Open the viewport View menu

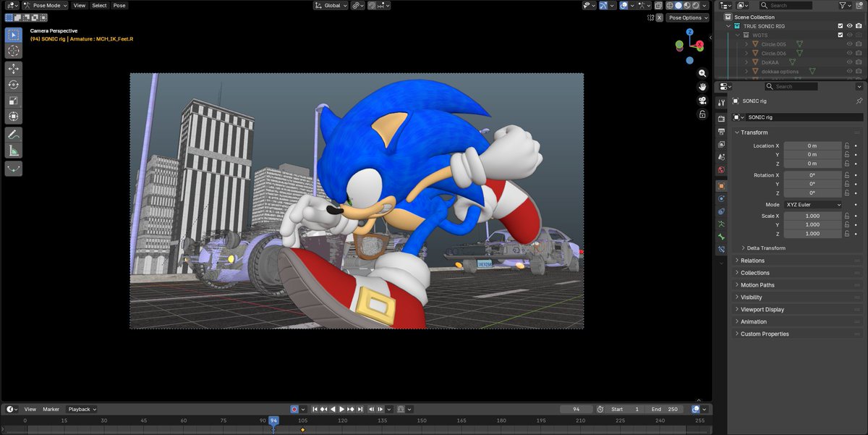tap(79, 5)
